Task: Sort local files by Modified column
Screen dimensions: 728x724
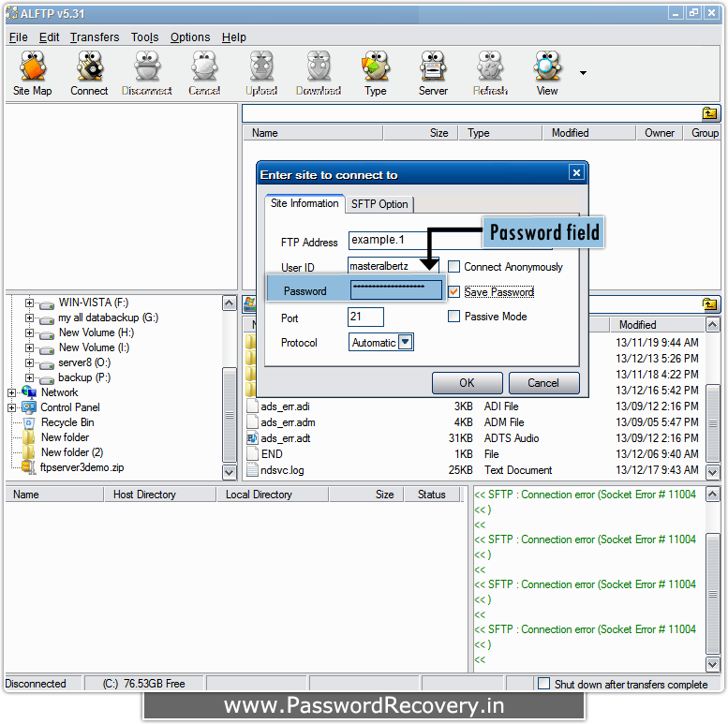Action: pos(658,324)
